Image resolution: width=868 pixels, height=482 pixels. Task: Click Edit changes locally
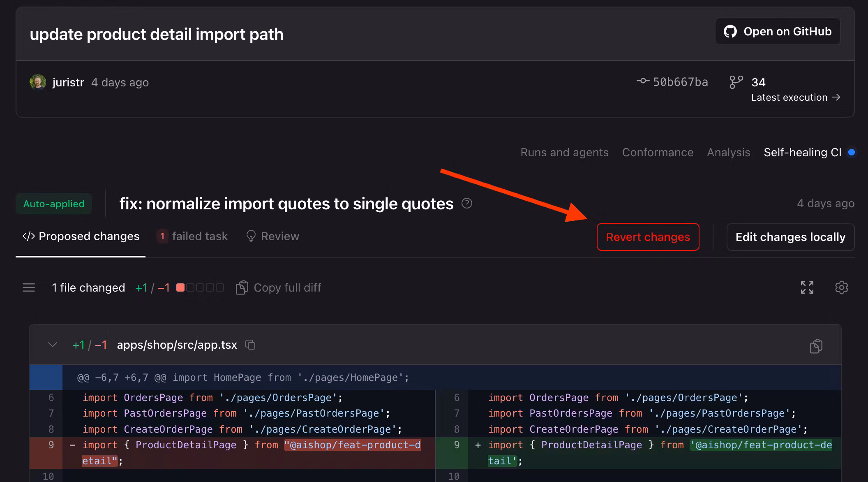(x=790, y=237)
